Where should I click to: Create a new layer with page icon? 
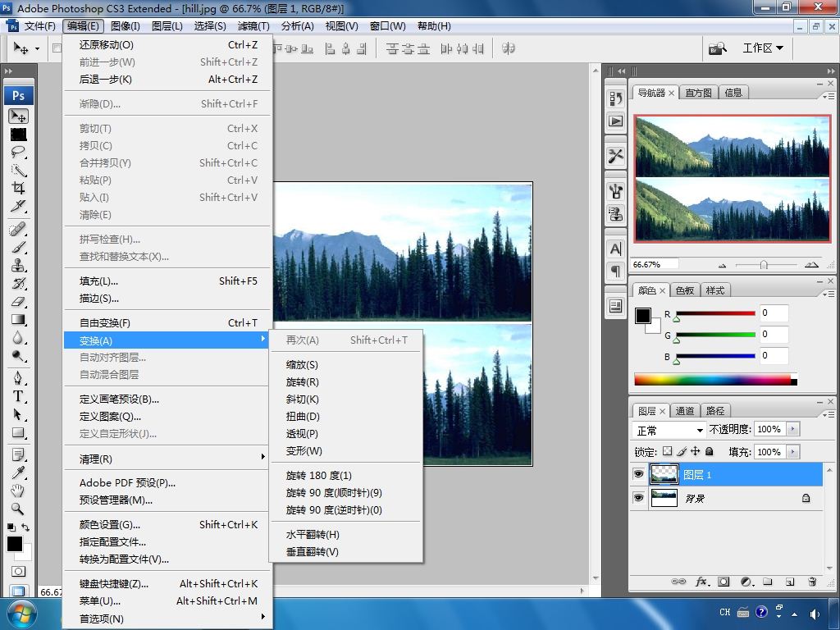790,582
